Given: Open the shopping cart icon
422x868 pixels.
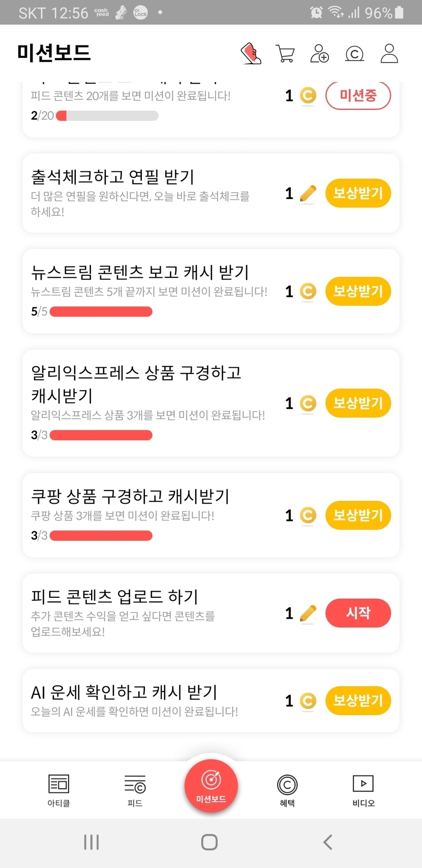Looking at the screenshot, I should pos(285,53).
